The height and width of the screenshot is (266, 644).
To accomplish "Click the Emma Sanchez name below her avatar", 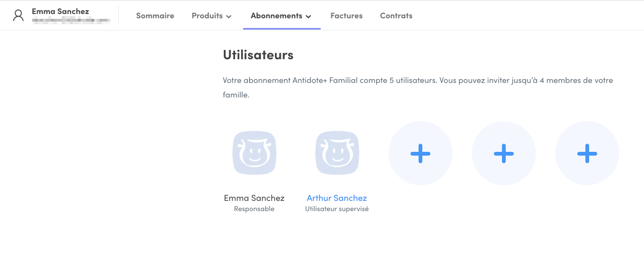I will tap(254, 198).
